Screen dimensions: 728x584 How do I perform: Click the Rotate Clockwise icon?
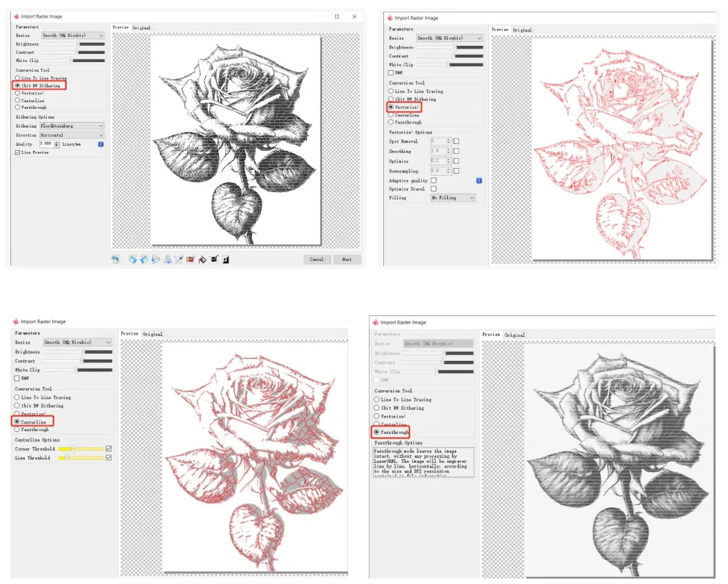[x=143, y=258]
